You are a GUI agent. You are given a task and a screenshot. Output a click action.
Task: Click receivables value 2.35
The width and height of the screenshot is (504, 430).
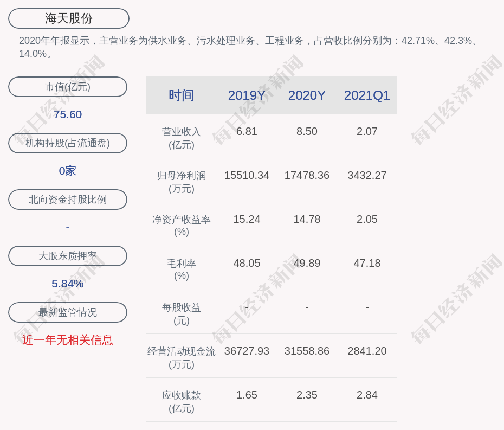[x=307, y=395]
